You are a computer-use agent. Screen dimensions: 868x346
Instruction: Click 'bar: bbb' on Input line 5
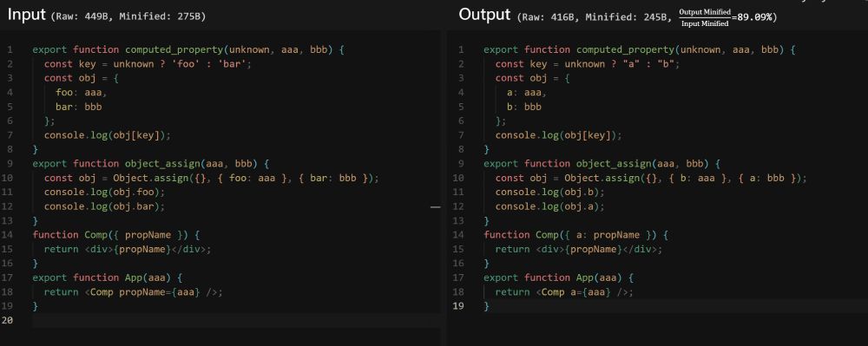(79, 107)
